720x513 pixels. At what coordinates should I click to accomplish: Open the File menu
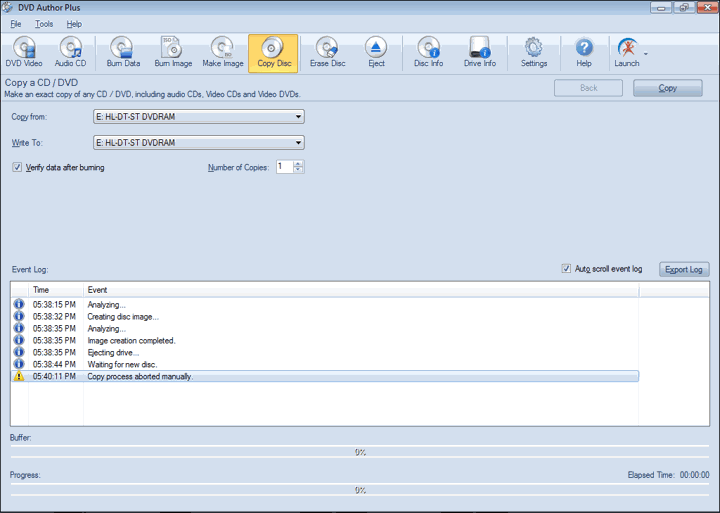coord(16,23)
